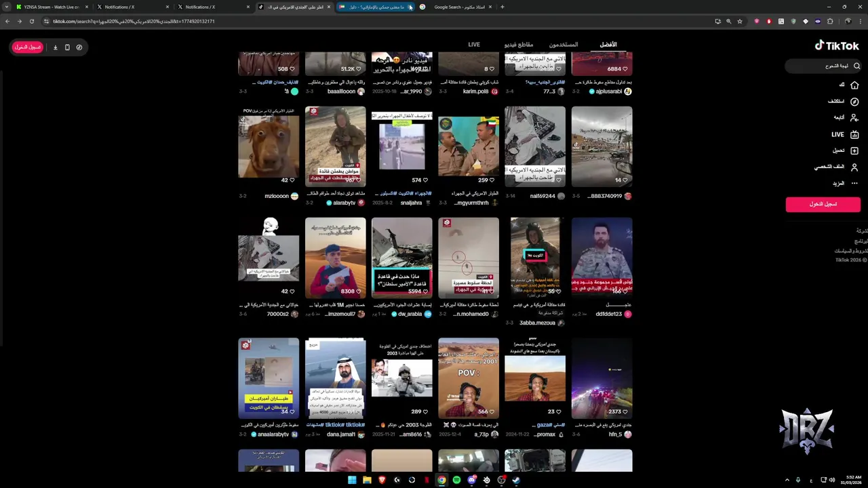868x488 pixels.
Task: Open the two officers video with 259 likes
Action: tap(469, 146)
